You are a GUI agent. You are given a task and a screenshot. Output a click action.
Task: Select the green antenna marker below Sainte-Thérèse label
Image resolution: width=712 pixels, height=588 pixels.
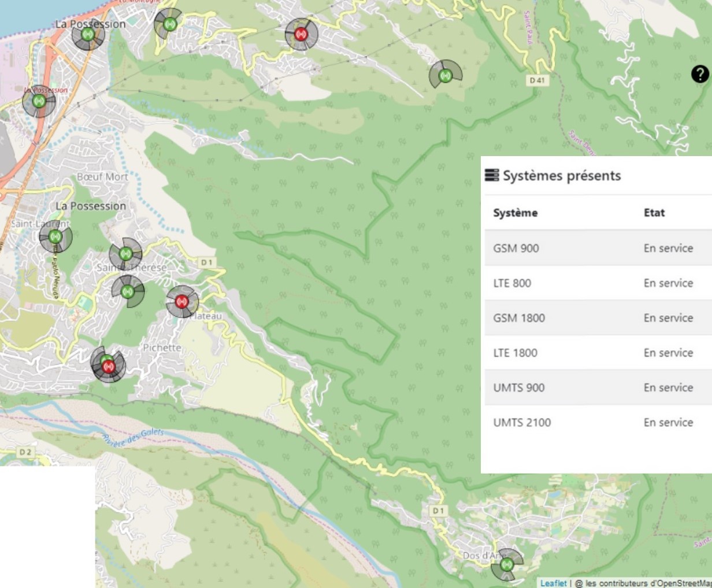127,290
